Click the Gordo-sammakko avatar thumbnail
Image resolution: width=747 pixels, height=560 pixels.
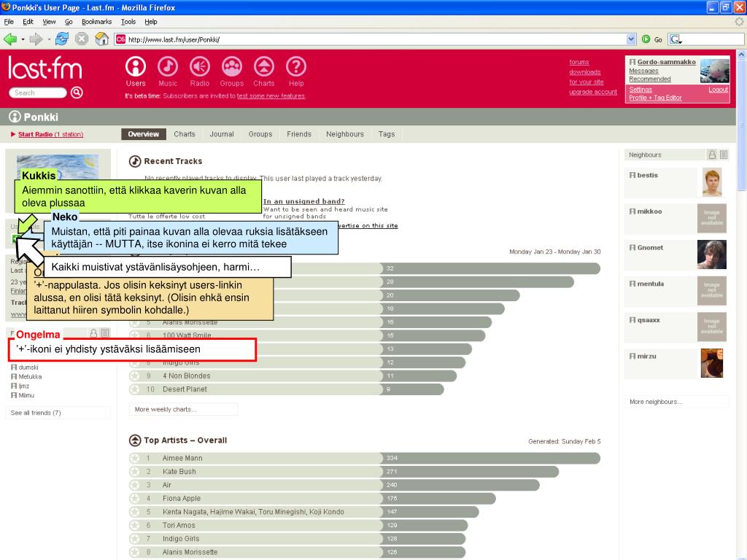715,71
